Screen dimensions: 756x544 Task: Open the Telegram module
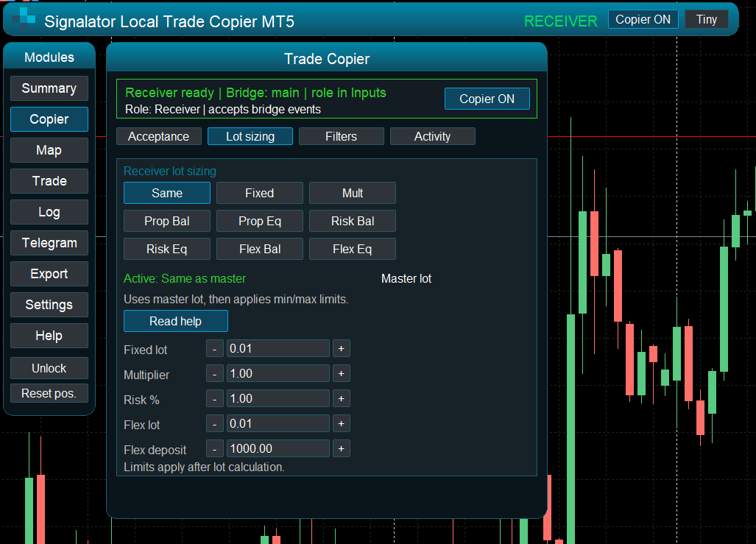(x=49, y=243)
